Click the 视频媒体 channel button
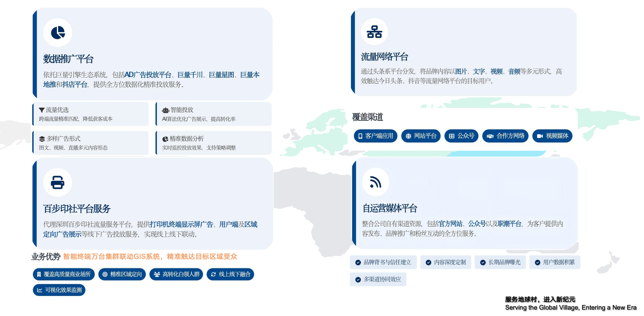This screenshot has height=316, width=644. (552, 136)
